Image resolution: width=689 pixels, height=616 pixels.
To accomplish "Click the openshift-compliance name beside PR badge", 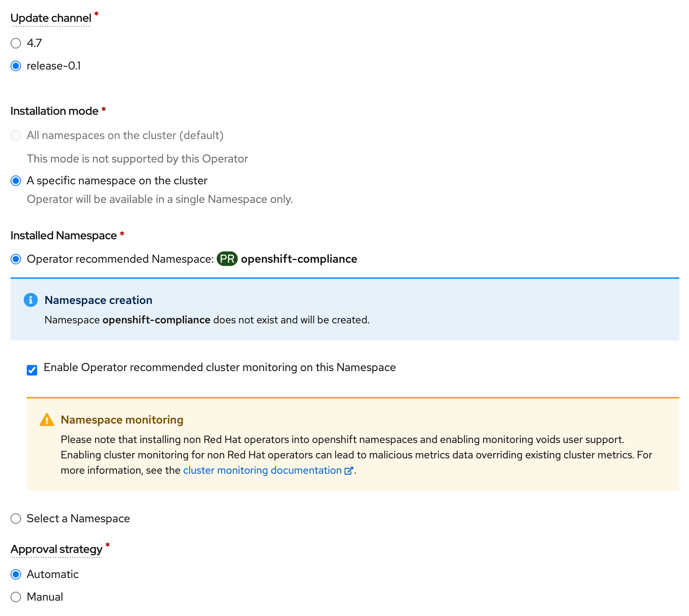I will tap(299, 259).
